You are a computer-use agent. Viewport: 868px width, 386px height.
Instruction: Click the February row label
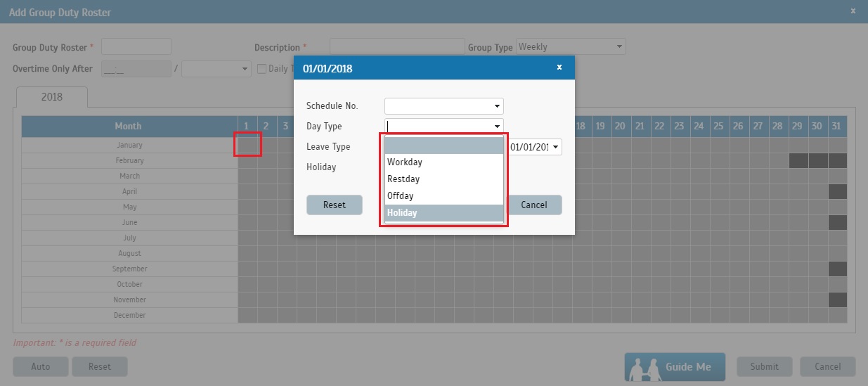[129, 160]
